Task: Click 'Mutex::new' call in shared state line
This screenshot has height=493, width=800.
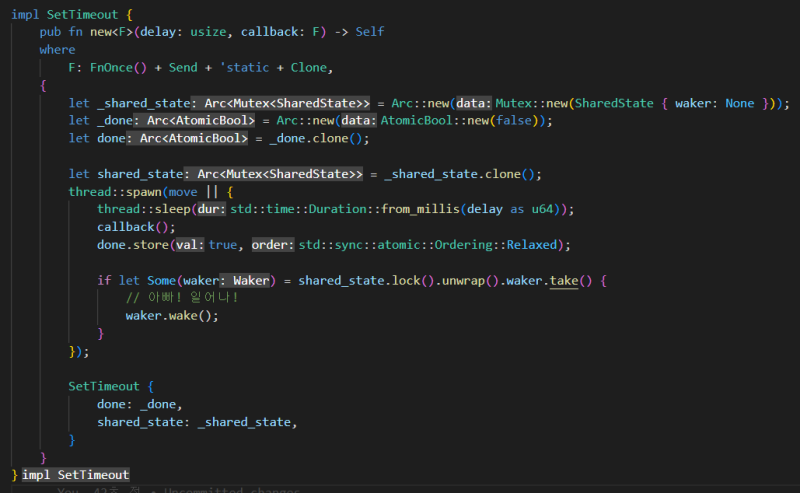Action: (531, 103)
